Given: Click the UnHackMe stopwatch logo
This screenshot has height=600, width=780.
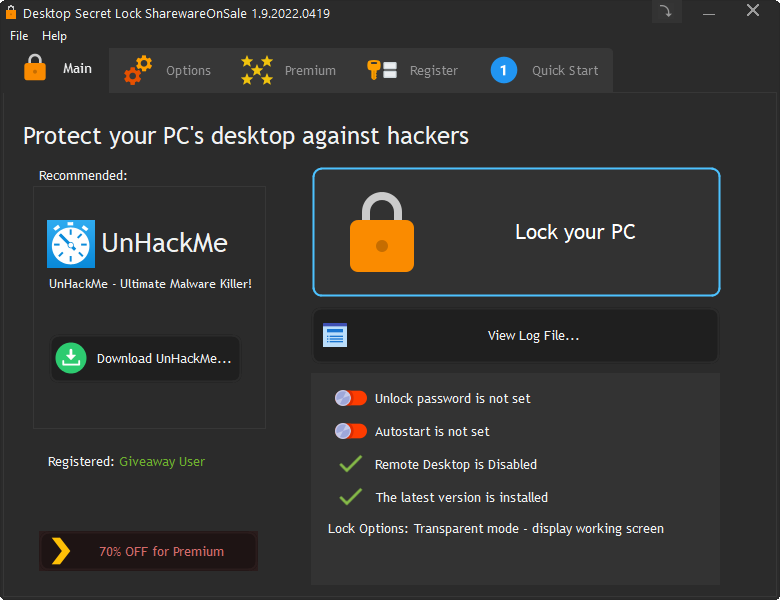Looking at the screenshot, I should pyautogui.click(x=71, y=244).
